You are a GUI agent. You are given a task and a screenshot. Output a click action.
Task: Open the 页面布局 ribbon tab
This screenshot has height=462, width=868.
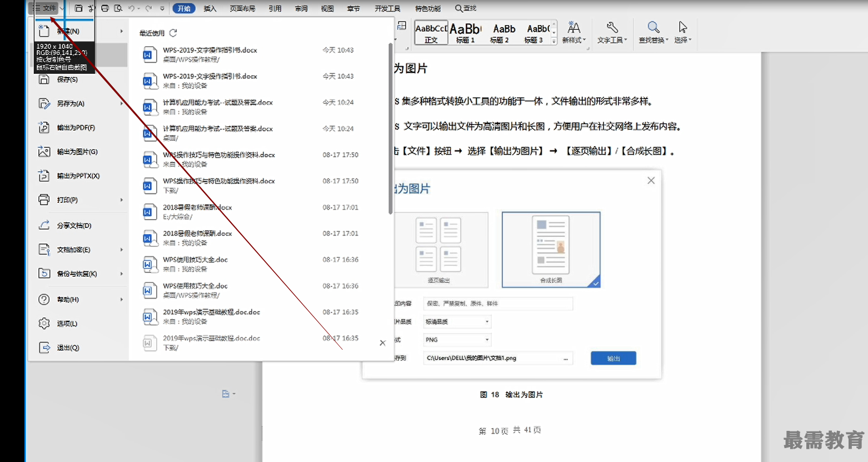click(x=243, y=8)
